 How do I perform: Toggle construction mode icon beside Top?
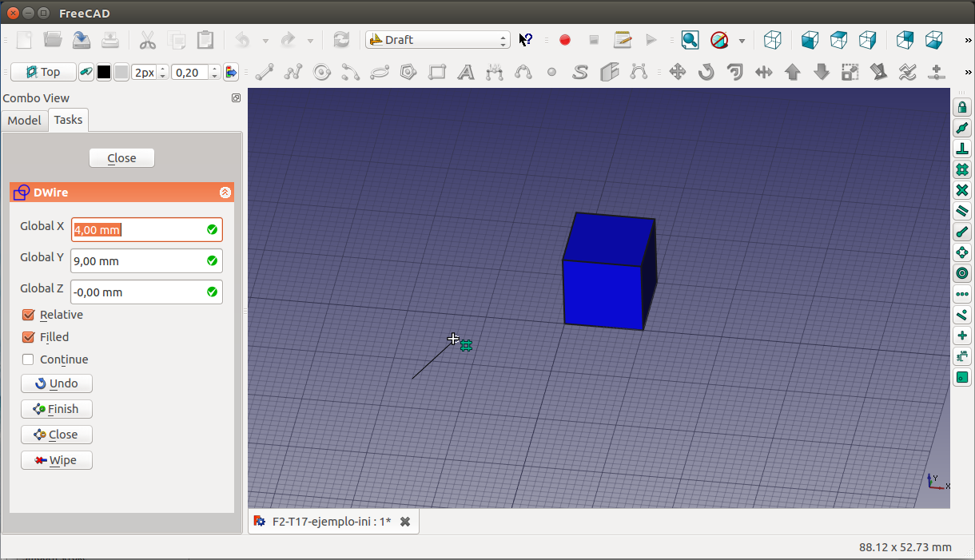tap(86, 73)
